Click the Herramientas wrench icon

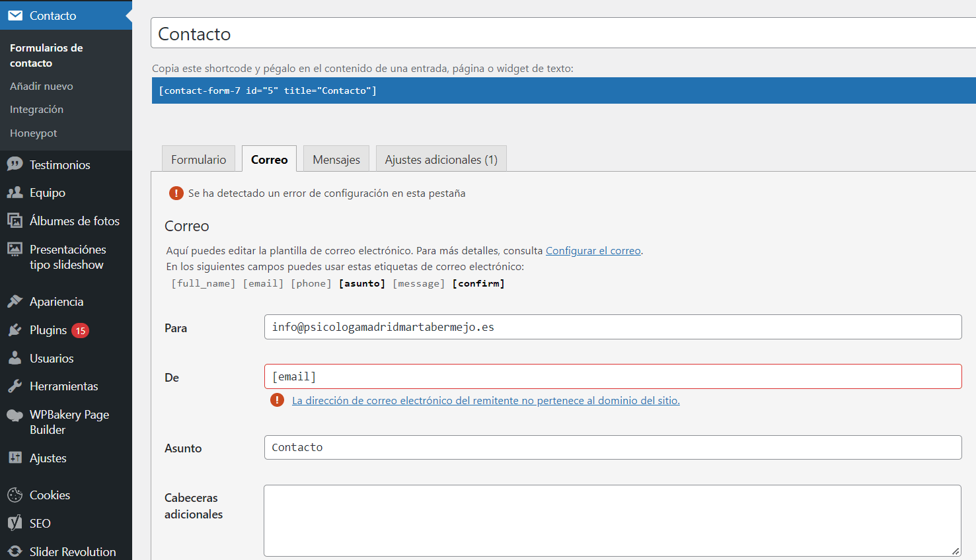15,386
